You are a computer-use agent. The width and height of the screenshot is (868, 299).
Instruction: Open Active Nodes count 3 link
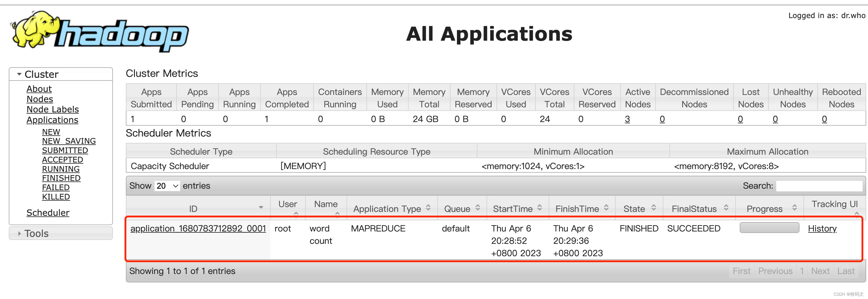[627, 119]
